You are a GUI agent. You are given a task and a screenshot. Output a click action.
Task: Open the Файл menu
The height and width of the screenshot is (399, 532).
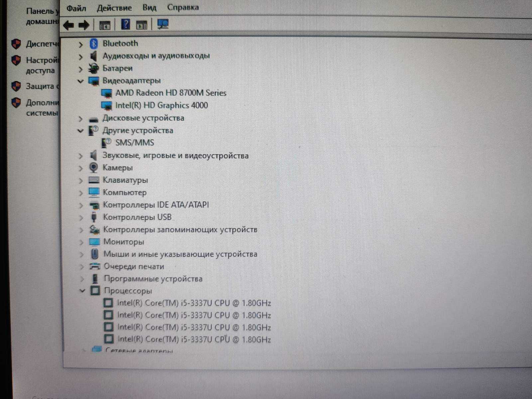tap(76, 8)
